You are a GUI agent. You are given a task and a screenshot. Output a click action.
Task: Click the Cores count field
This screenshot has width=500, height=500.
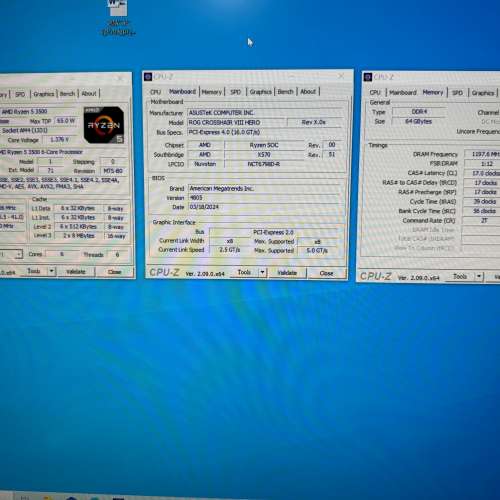point(61,254)
